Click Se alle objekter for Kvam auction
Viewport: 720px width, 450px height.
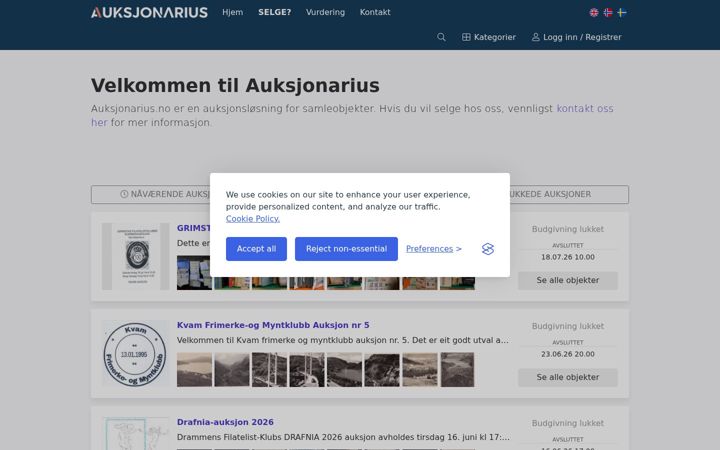click(x=568, y=377)
